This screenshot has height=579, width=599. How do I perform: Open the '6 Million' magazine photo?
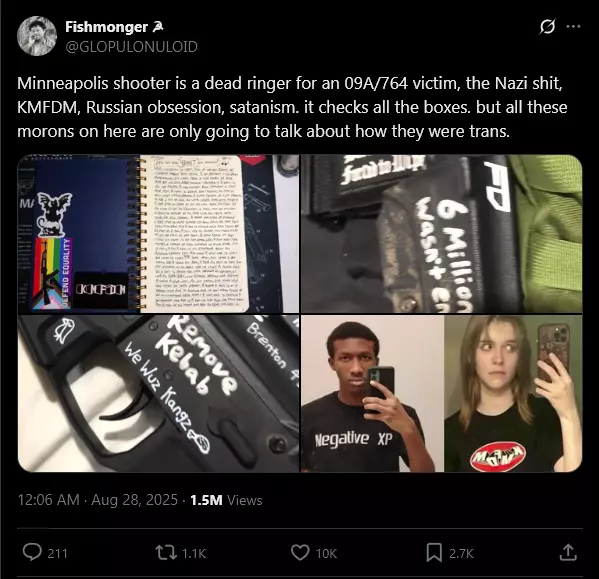click(442, 234)
